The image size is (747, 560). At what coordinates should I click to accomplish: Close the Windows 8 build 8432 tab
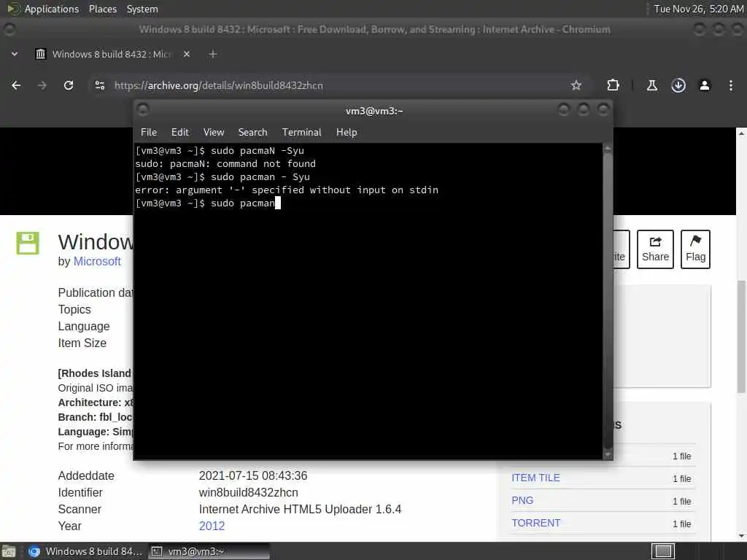tap(187, 54)
